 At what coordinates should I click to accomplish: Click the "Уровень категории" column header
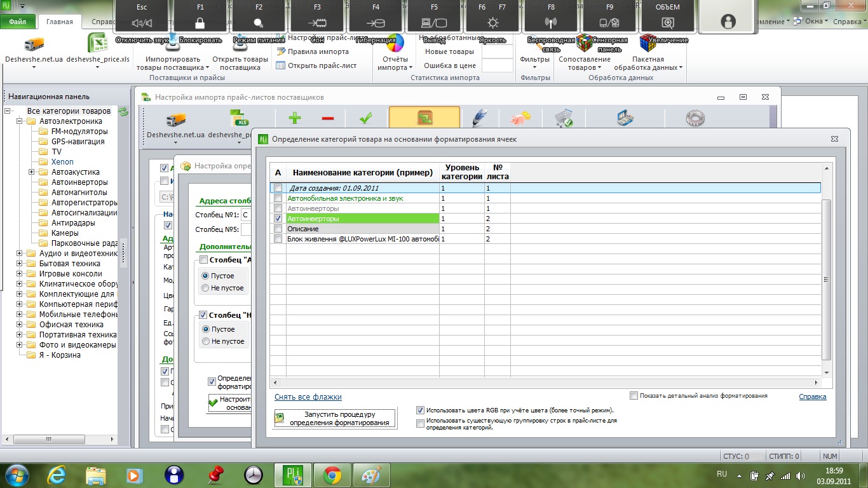462,172
